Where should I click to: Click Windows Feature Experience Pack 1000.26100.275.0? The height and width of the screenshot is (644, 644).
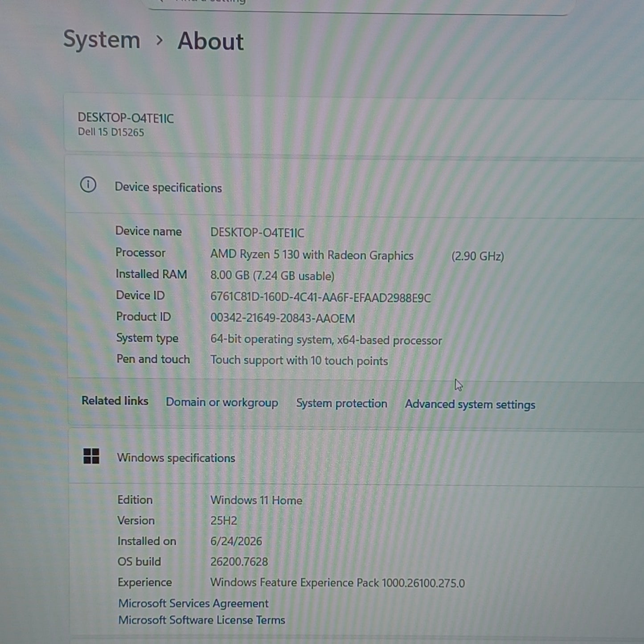(337, 583)
